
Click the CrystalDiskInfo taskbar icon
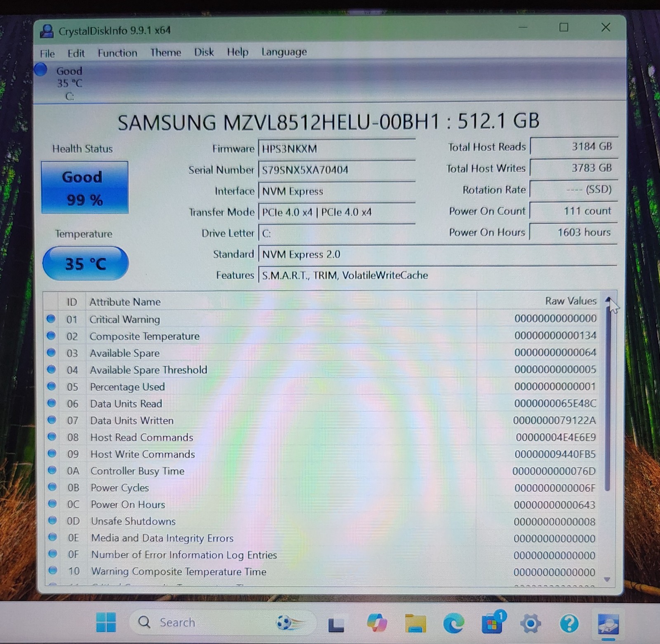pos(608,624)
